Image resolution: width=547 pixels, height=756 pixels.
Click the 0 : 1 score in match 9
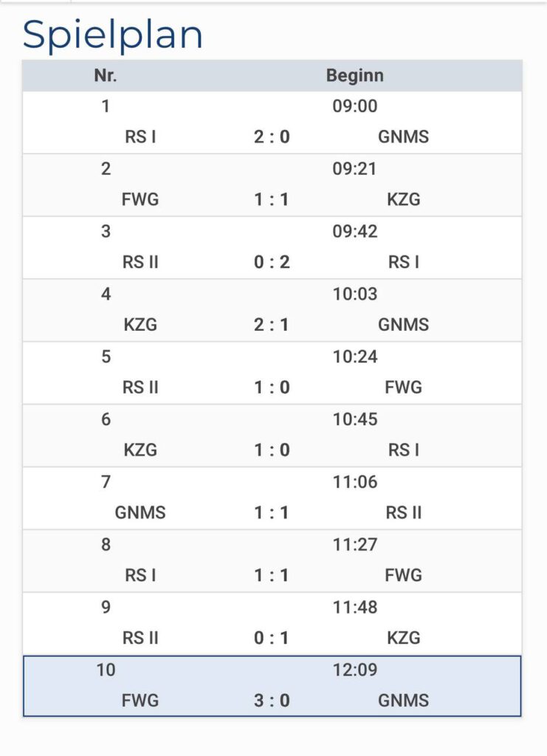point(272,638)
